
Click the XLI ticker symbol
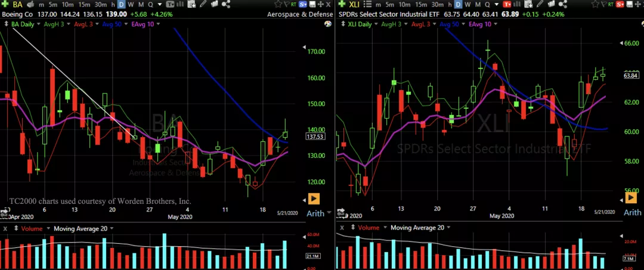(354, 5)
